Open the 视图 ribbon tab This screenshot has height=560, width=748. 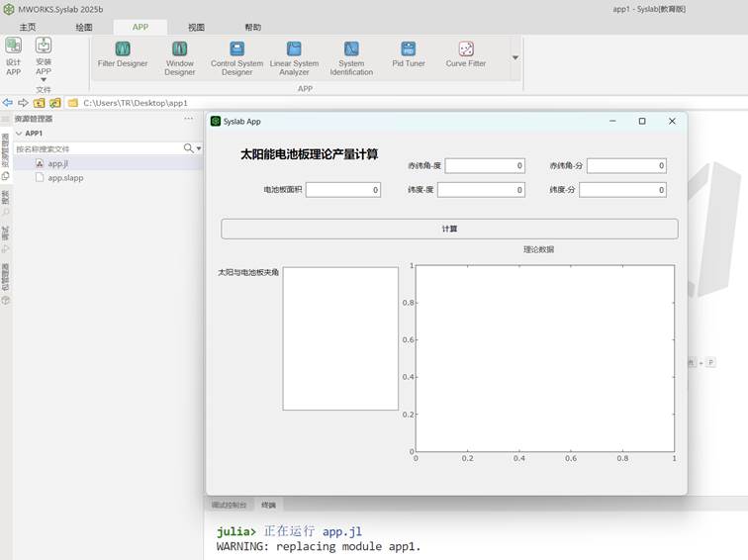click(x=196, y=27)
